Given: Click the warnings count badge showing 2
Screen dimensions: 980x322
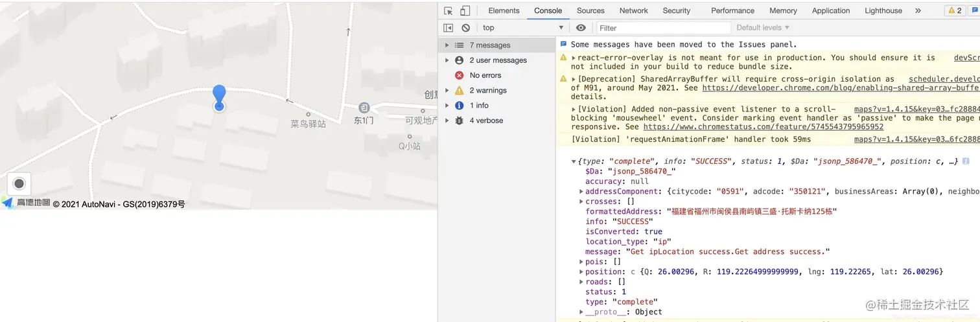Looking at the screenshot, I should pos(955,10).
